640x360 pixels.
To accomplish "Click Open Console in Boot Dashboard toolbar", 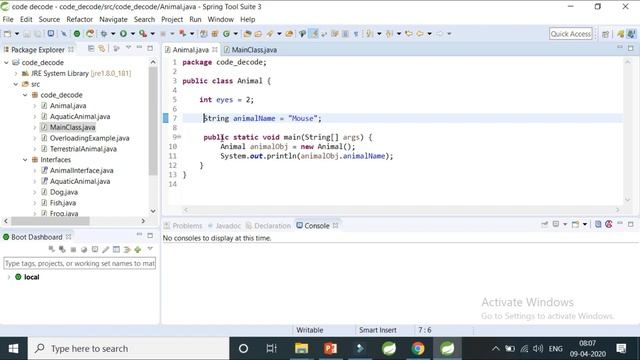I will point(95,249).
